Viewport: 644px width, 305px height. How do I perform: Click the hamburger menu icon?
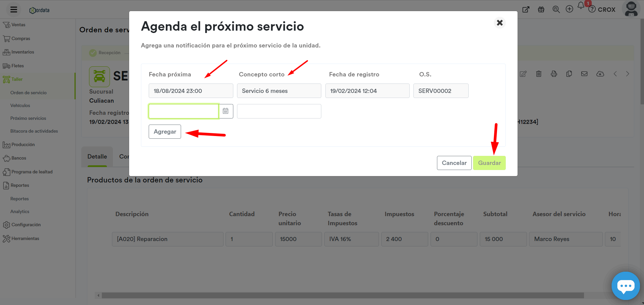13,9
